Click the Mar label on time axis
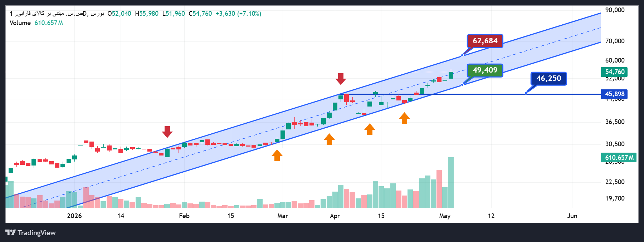Screen dimensions: 644x242 coord(283,216)
